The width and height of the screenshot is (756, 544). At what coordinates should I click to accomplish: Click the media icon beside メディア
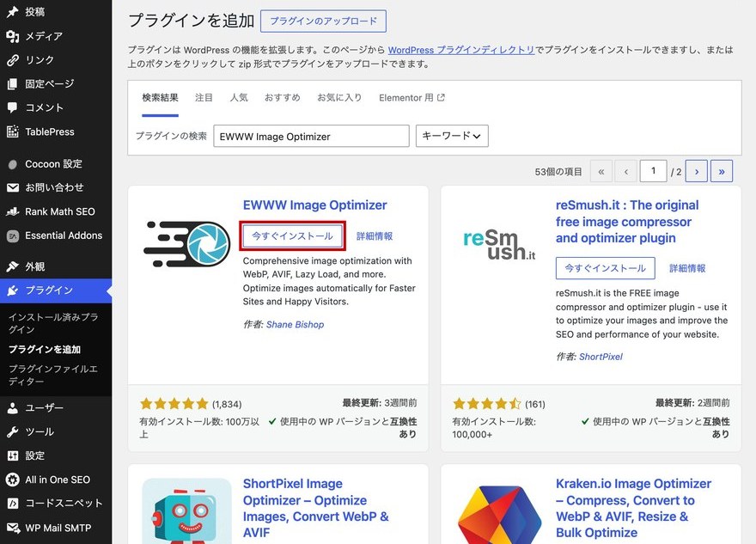pos(13,36)
